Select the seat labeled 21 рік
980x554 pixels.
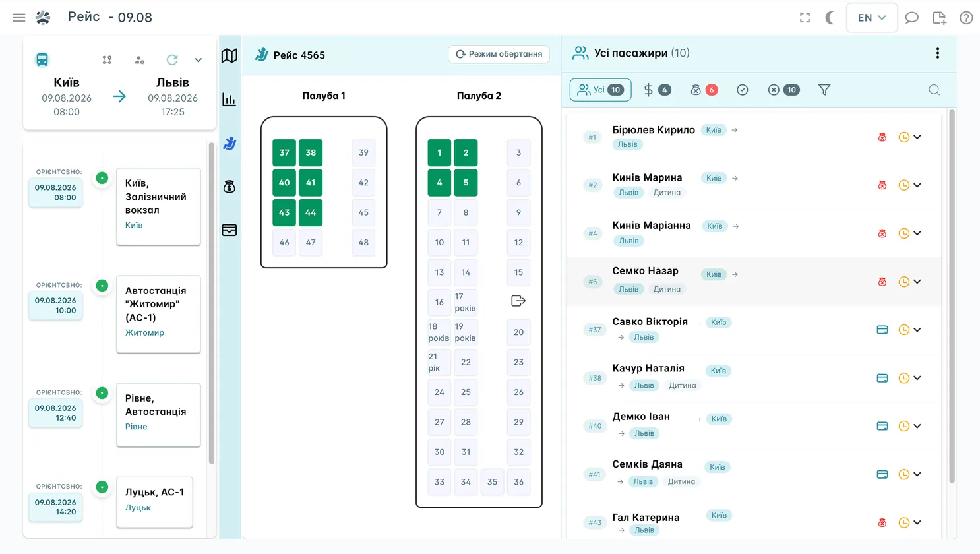[x=439, y=362]
